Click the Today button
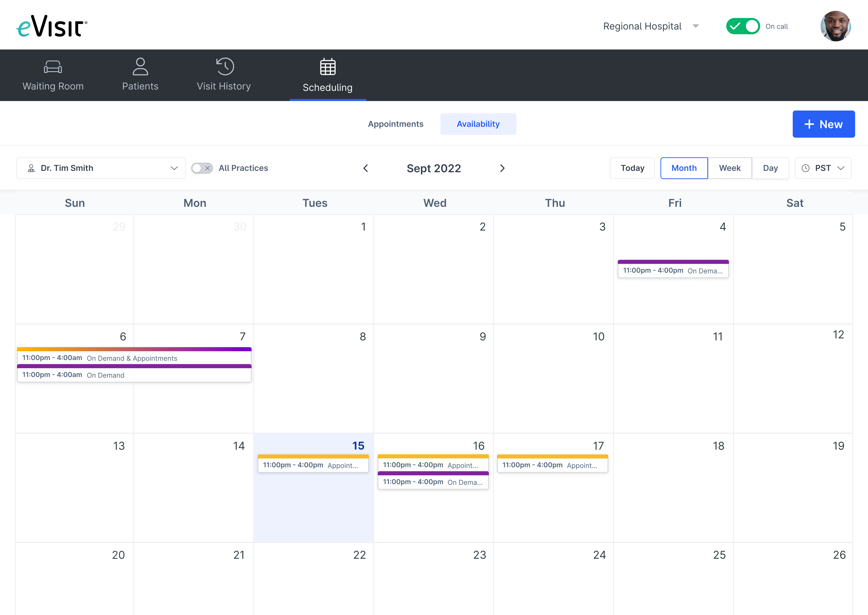Screen dimensions: 868x615 click(x=632, y=168)
